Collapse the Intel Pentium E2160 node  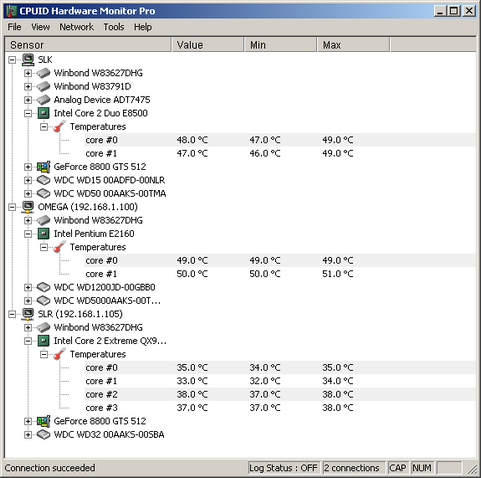(28, 234)
